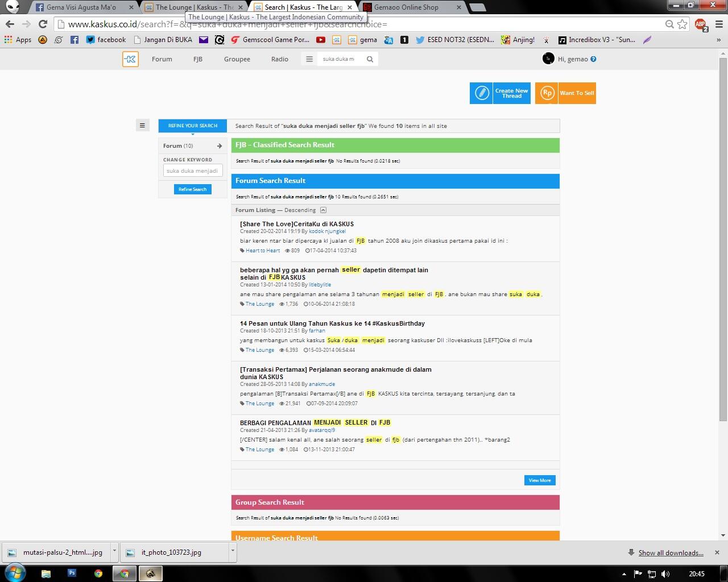This screenshot has width=728, height=582.
Task: Click the Refine Your Search tab
Action: click(193, 126)
